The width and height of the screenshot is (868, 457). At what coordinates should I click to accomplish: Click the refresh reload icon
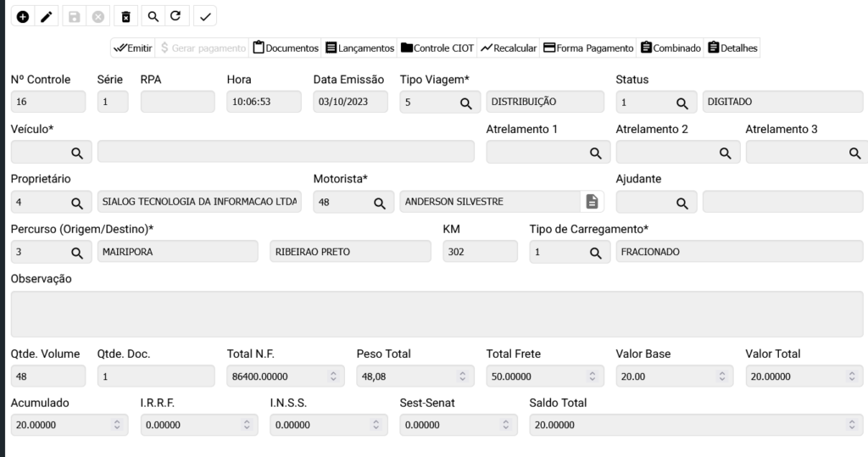coord(175,16)
